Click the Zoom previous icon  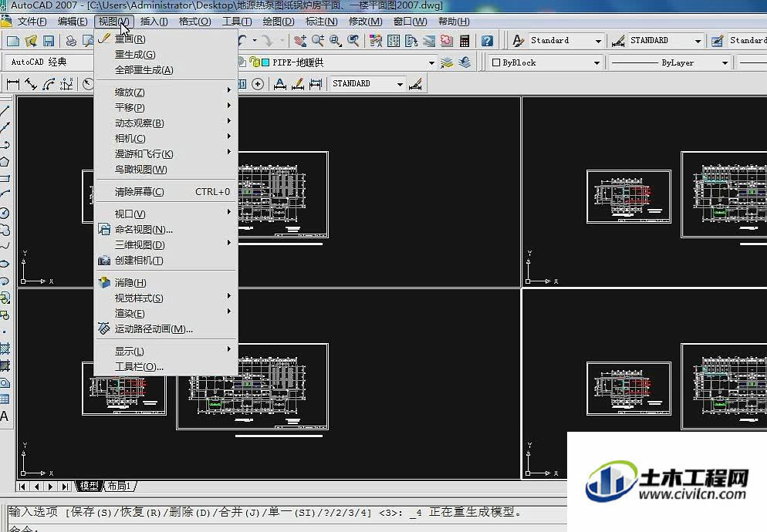click(x=353, y=41)
